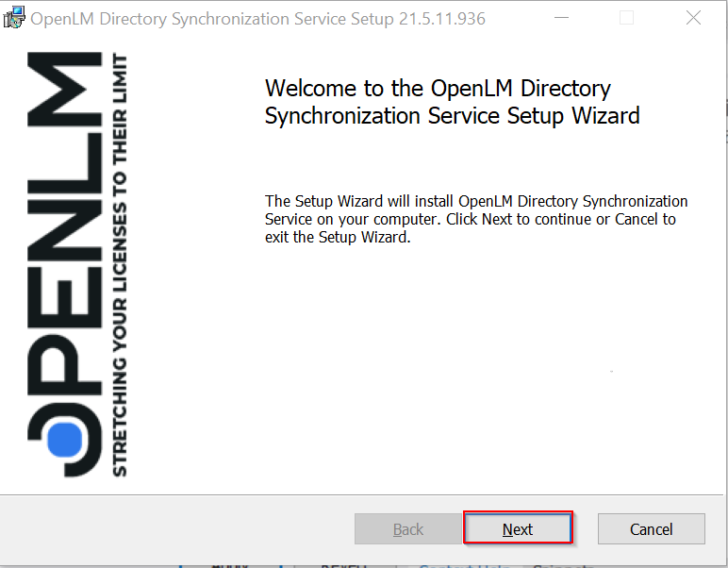728x568 pixels.
Task: Click the 'Synchronization Service Setup Wizard' heading line
Action: pyautogui.click(x=452, y=116)
